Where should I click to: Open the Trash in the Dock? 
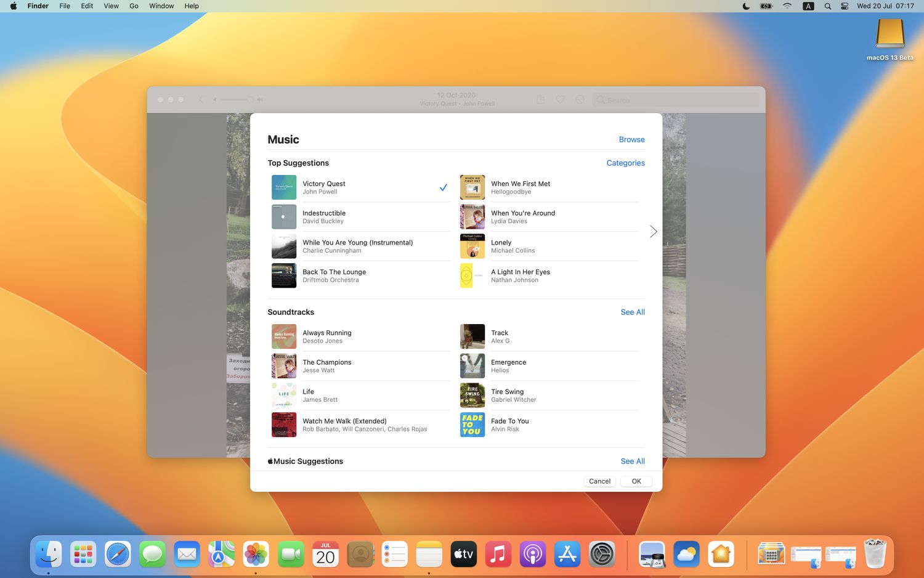point(875,555)
